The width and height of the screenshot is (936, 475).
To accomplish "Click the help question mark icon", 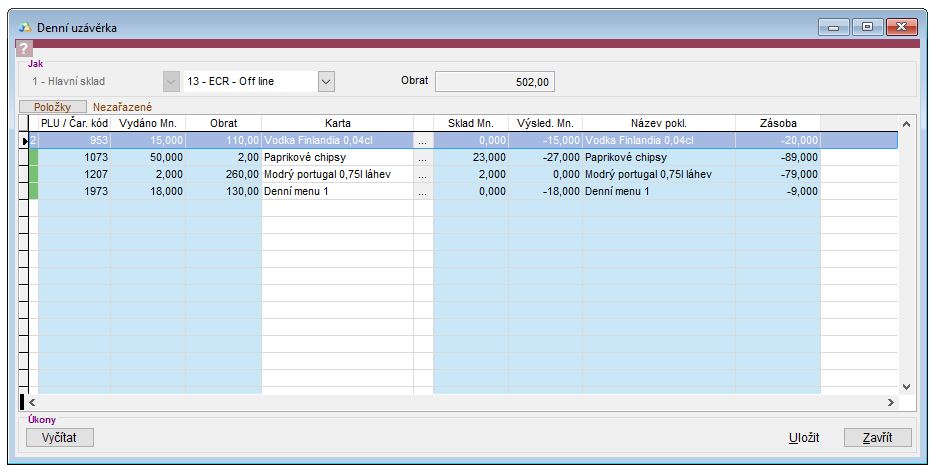I will [25, 49].
